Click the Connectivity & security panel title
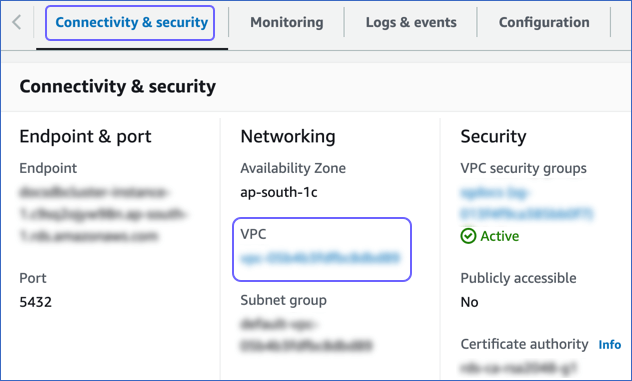632x381 pixels. 118,86
